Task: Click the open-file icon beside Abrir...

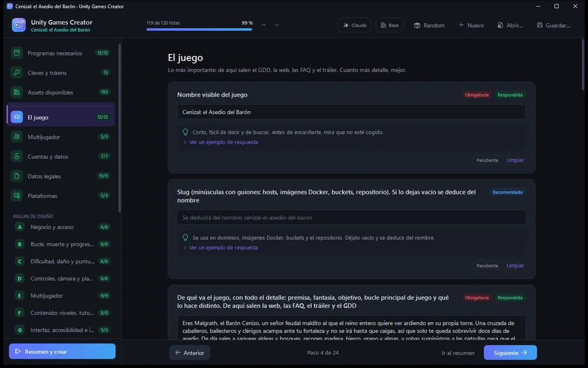Action: point(500,25)
